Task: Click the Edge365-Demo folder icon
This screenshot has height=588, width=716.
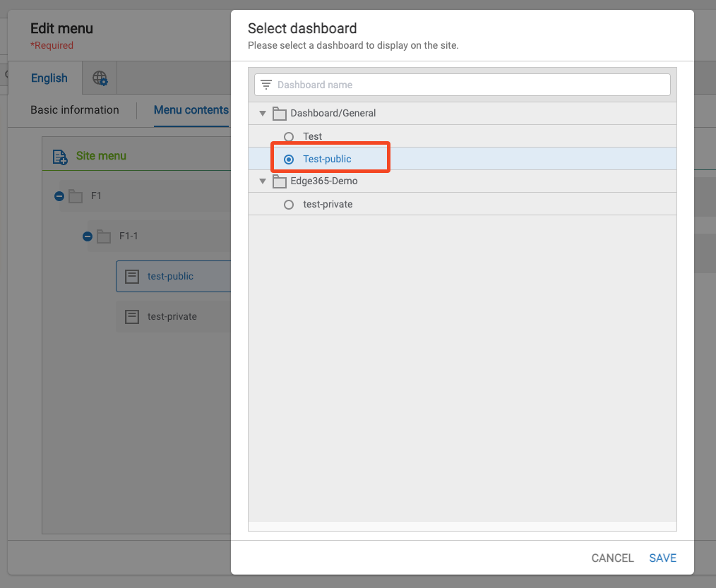Action: tap(279, 181)
